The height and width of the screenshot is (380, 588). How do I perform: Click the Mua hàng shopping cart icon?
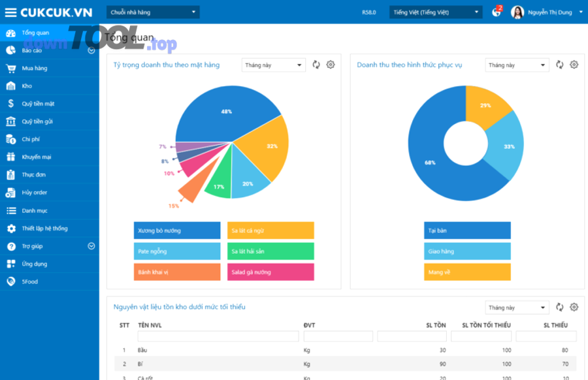(x=10, y=68)
